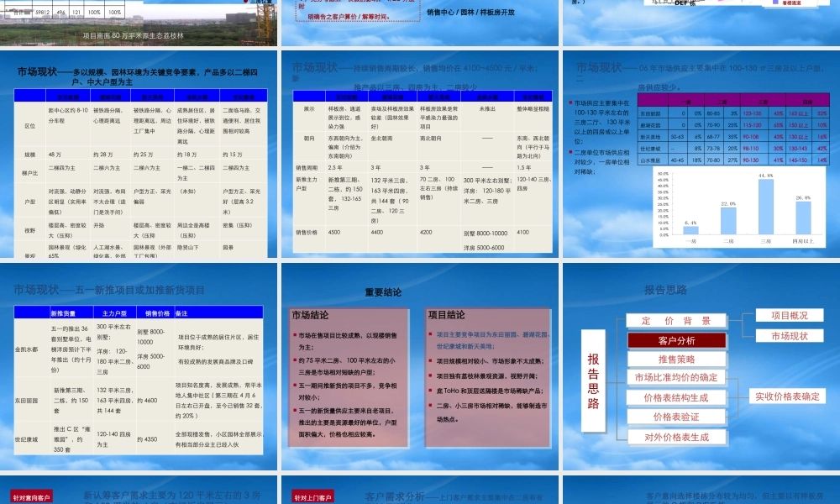Open the 重要结论 slide thumbnail
This screenshot has height=504, width=840.
420,366
